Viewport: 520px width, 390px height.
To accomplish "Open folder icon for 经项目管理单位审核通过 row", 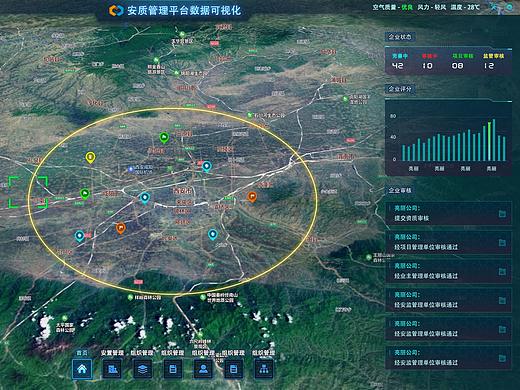I will [x=502, y=242].
